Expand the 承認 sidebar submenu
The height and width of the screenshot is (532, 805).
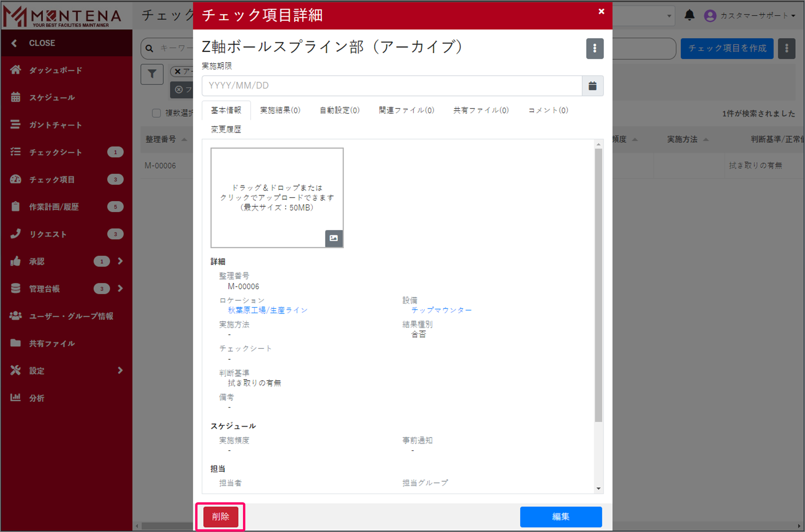[120, 261]
